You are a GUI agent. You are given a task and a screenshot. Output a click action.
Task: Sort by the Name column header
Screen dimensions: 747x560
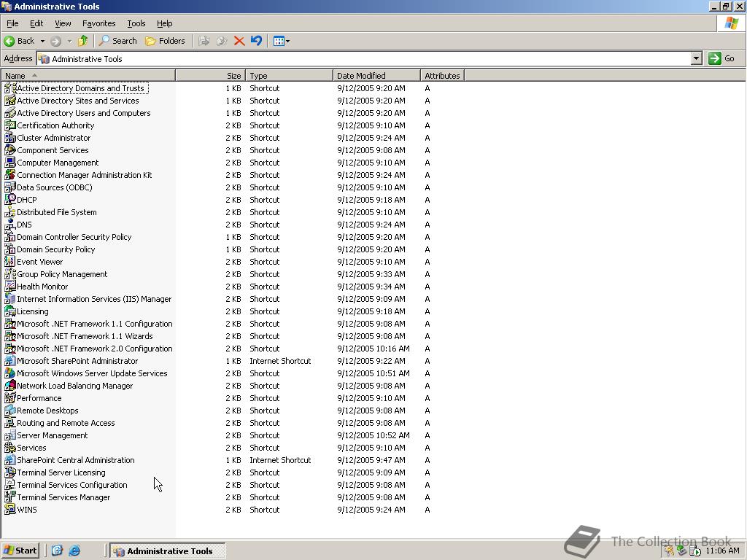(x=88, y=76)
